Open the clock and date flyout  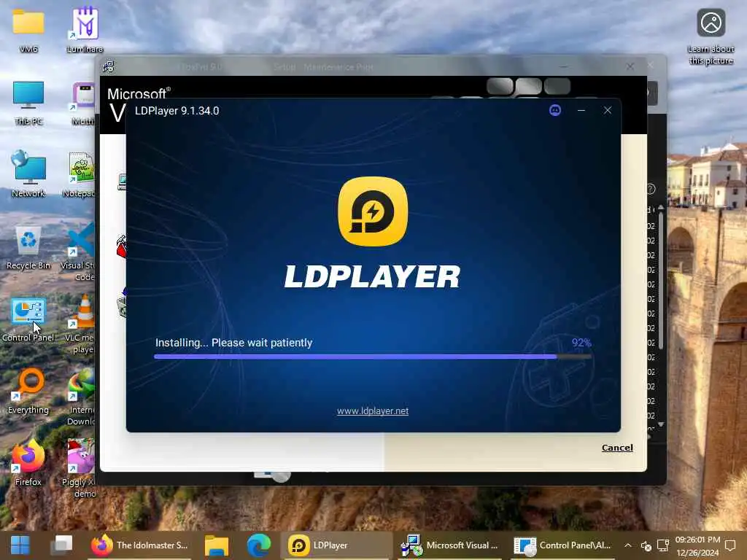[697, 545]
